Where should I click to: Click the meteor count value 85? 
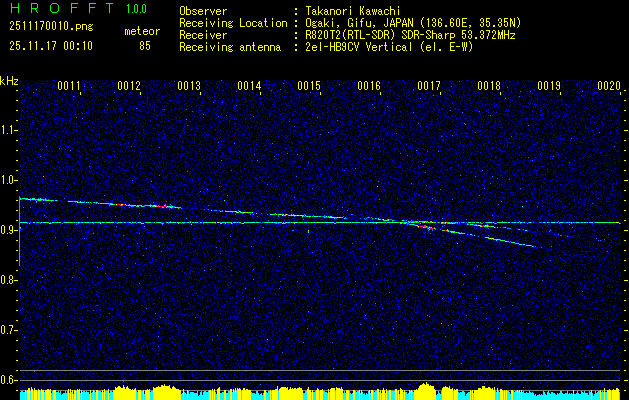pyautogui.click(x=145, y=46)
